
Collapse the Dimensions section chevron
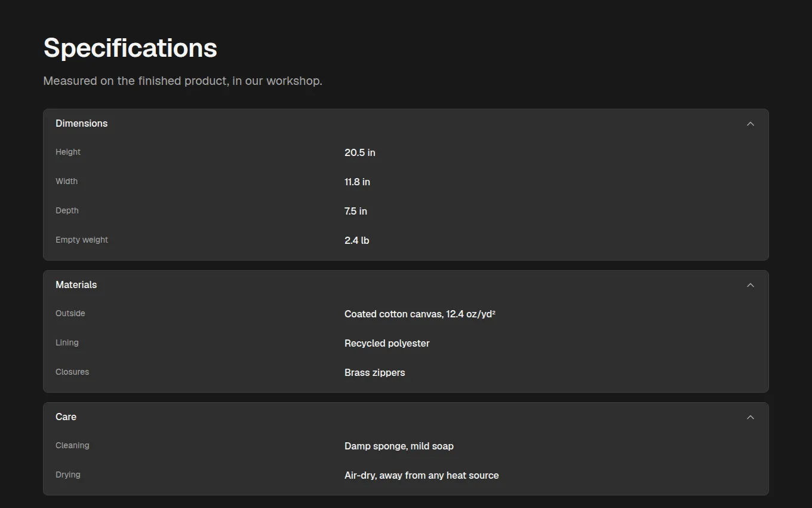[x=751, y=124]
